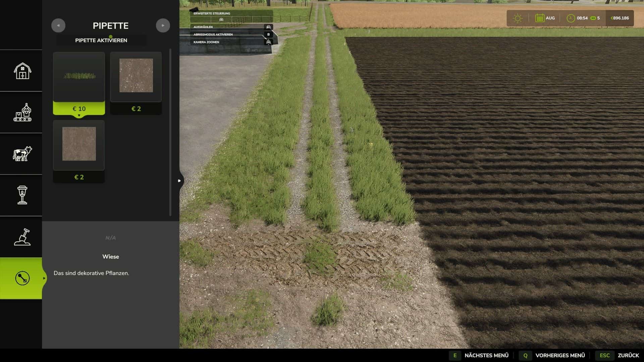The height and width of the screenshot is (362, 644).
Task: Select the Wiese grass thumbnail
Action: coord(79,76)
